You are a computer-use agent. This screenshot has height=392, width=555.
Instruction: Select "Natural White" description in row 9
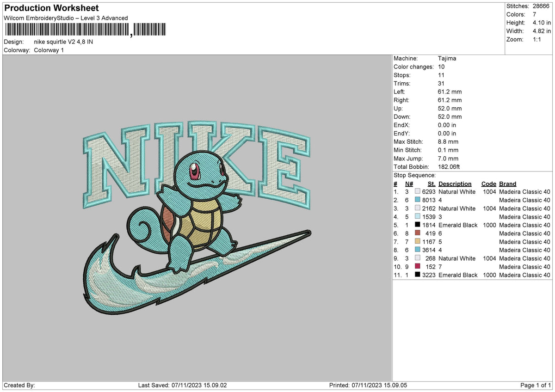point(457,258)
